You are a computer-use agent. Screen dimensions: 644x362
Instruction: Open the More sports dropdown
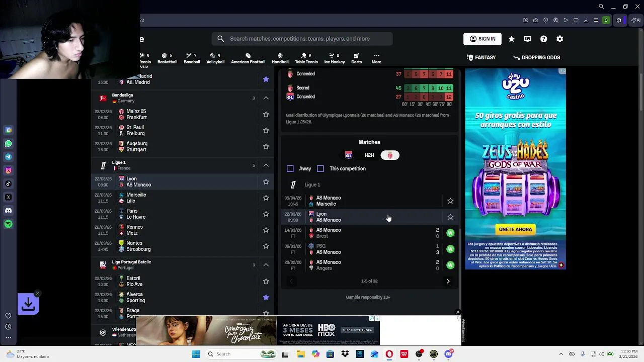coord(376,58)
